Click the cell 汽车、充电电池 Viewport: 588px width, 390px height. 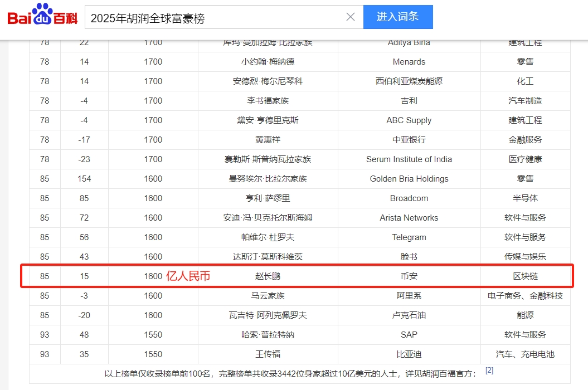(x=525, y=354)
